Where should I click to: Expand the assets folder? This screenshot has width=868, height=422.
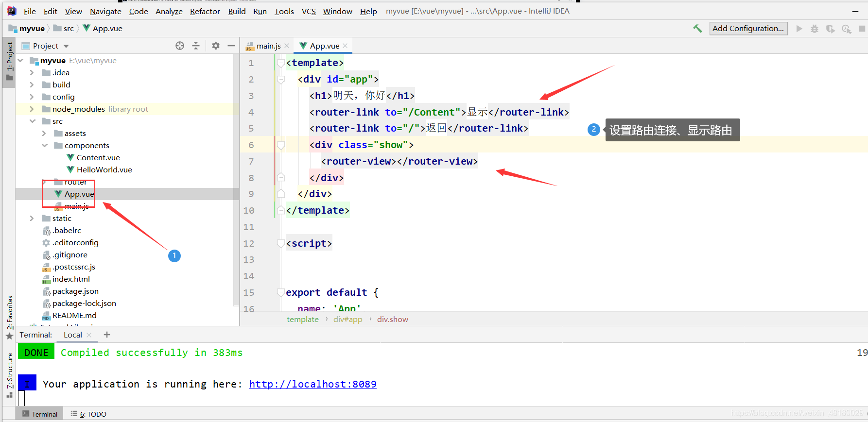[x=44, y=134]
